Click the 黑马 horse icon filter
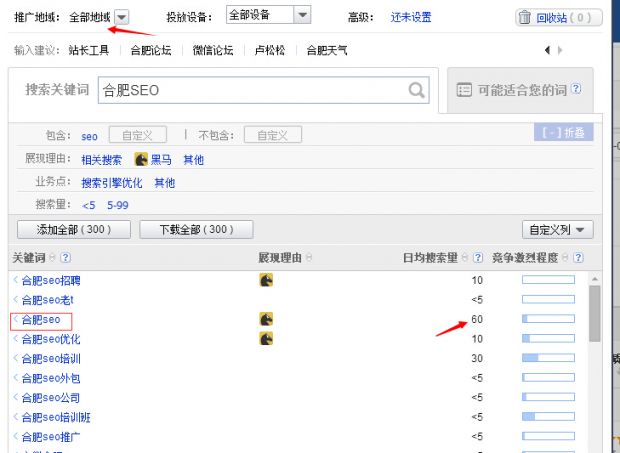This screenshot has height=453, width=620. click(141, 159)
